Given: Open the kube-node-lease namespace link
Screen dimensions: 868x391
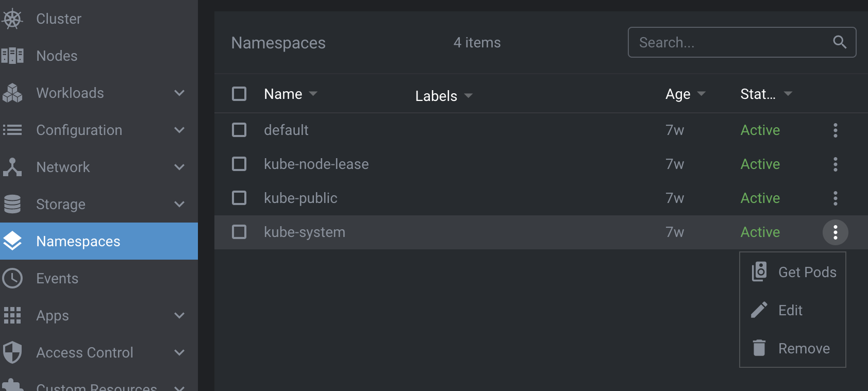Looking at the screenshot, I should [x=316, y=164].
